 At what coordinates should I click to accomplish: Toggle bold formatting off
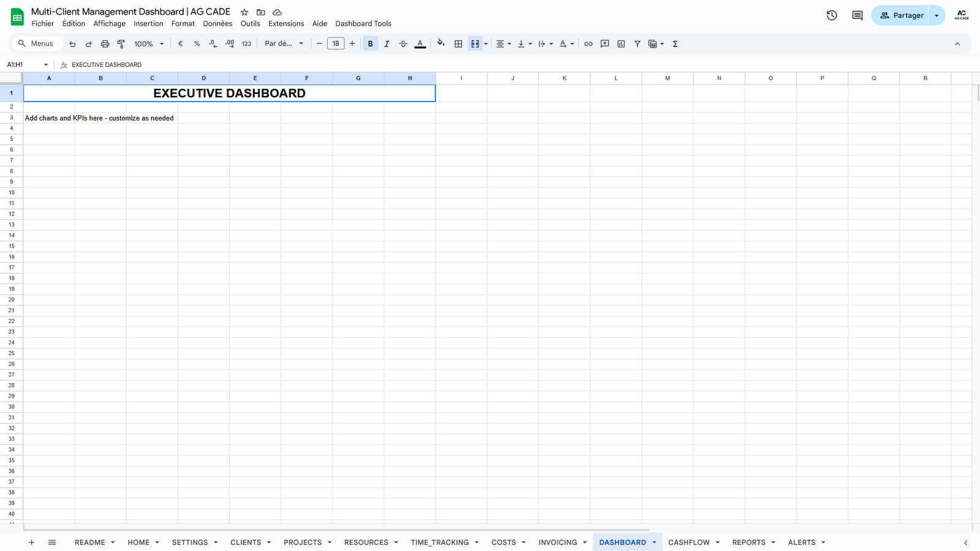tap(370, 44)
